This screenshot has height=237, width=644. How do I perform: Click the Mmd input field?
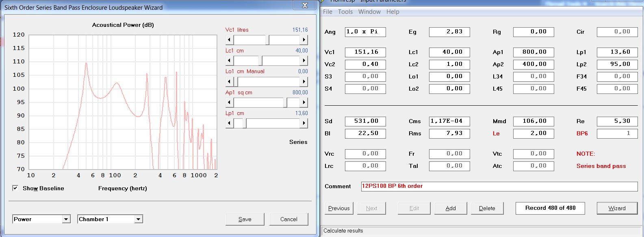(533, 121)
